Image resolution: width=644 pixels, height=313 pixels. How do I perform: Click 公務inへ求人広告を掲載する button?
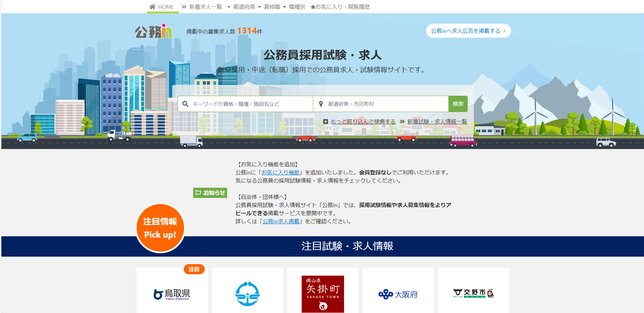(468, 31)
